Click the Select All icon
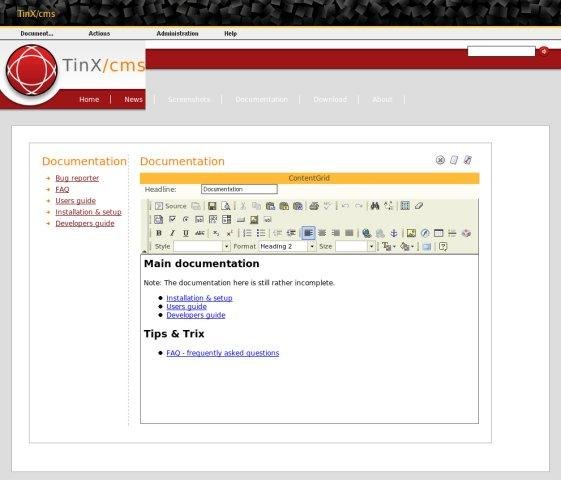This screenshot has width=561, height=480. coord(405,206)
